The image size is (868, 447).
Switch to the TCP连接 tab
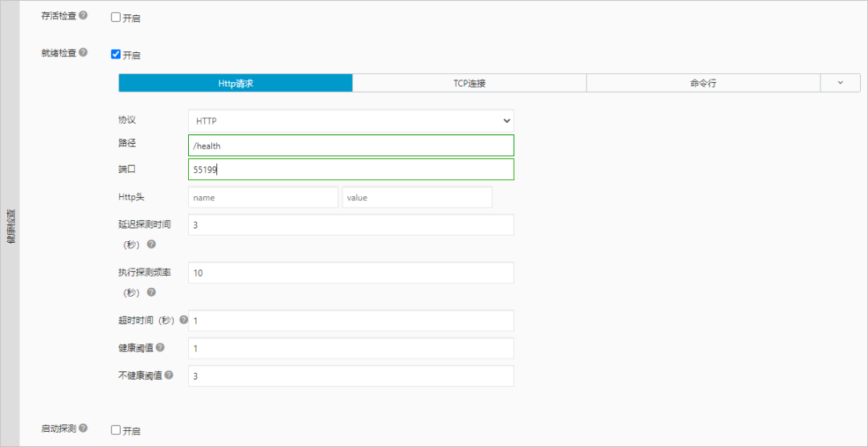tap(469, 83)
